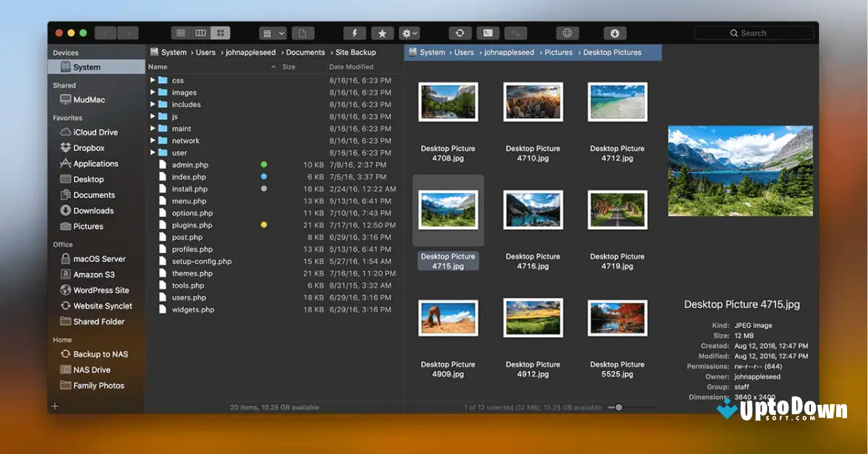Adjust the thumbnail size slider
This screenshot has width=868, height=454.
tap(618, 407)
